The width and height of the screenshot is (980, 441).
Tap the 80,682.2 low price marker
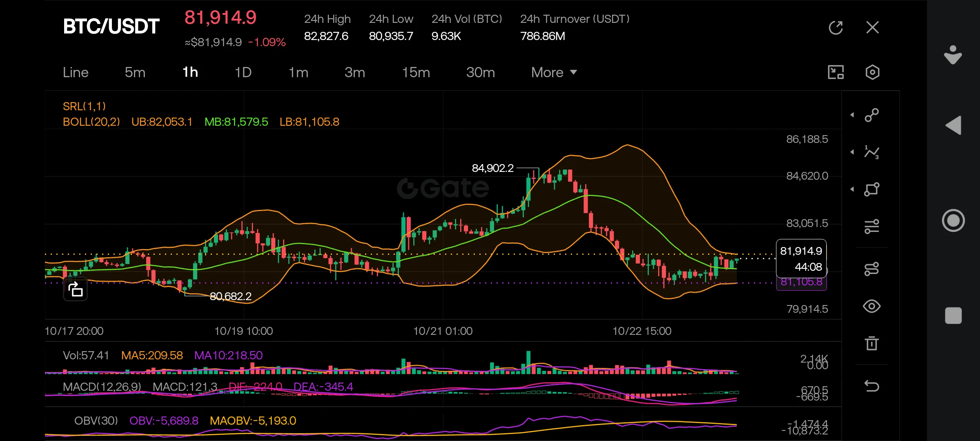(231, 296)
